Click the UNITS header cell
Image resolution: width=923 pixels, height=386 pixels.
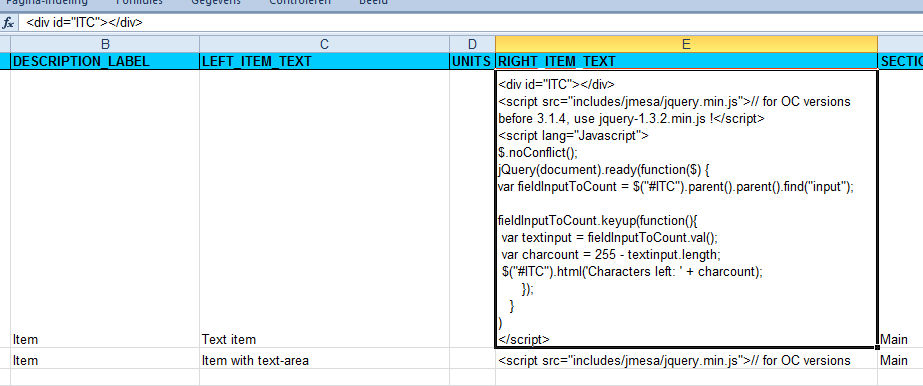click(472, 61)
